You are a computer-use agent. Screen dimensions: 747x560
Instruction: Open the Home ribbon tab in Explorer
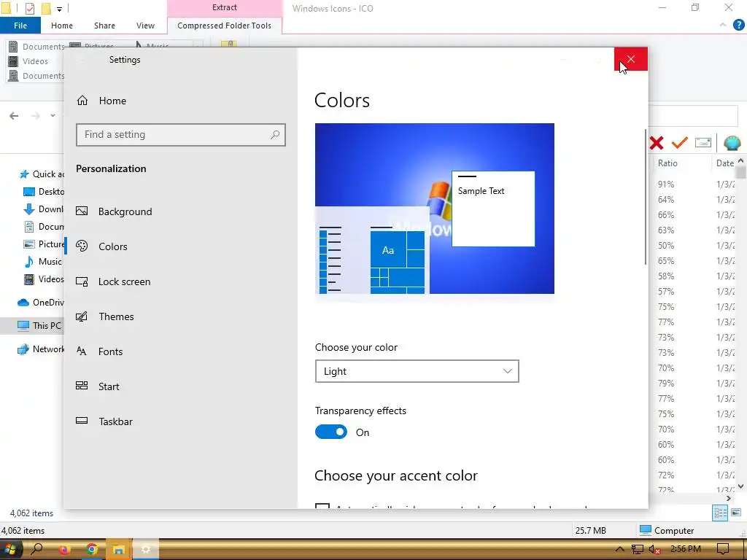click(x=62, y=26)
